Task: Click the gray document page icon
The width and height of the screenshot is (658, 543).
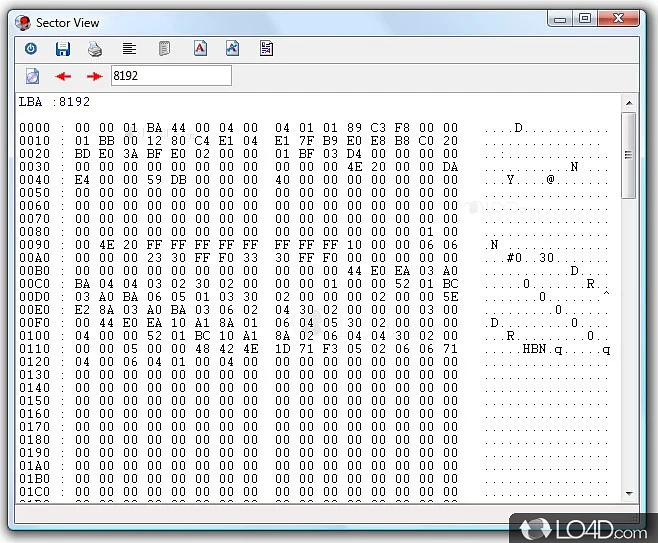Action: [164, 48]
